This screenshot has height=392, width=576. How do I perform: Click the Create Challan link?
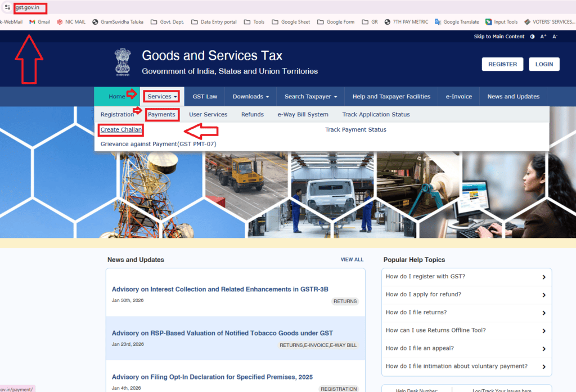point(121,130)
